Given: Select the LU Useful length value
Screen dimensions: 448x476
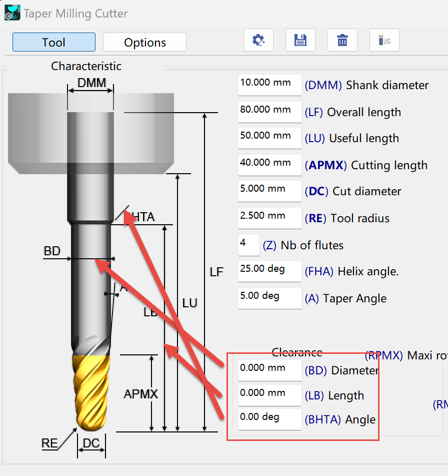Looking at the screenshot, I should pos(269,138).
